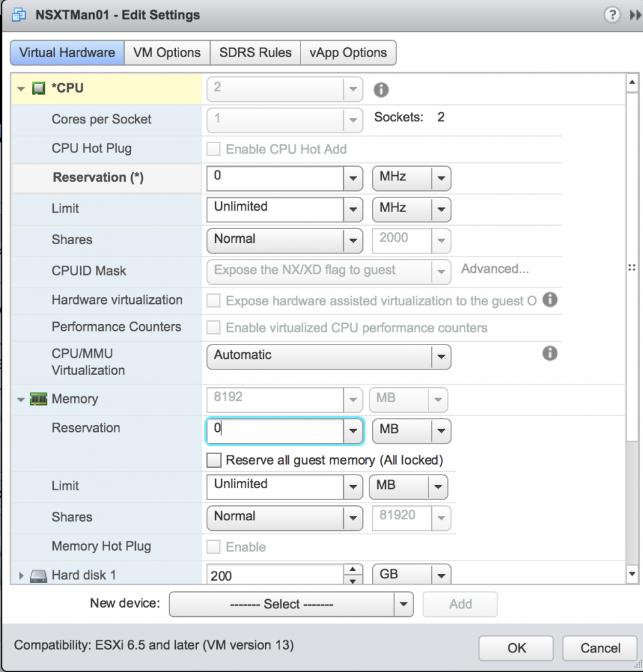Image resolution: width=643 pixels, height=672 pixels.
Task: Toggle Memory Hot Plug Enable checkbox
Action: click(213, 547)
